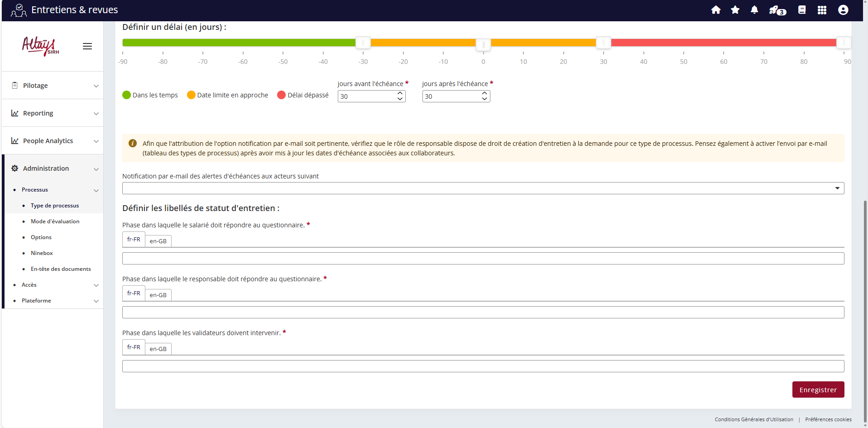Switch to en-GB tab for validateurs phase
The image size is (868, 428).
coord(158,349)
